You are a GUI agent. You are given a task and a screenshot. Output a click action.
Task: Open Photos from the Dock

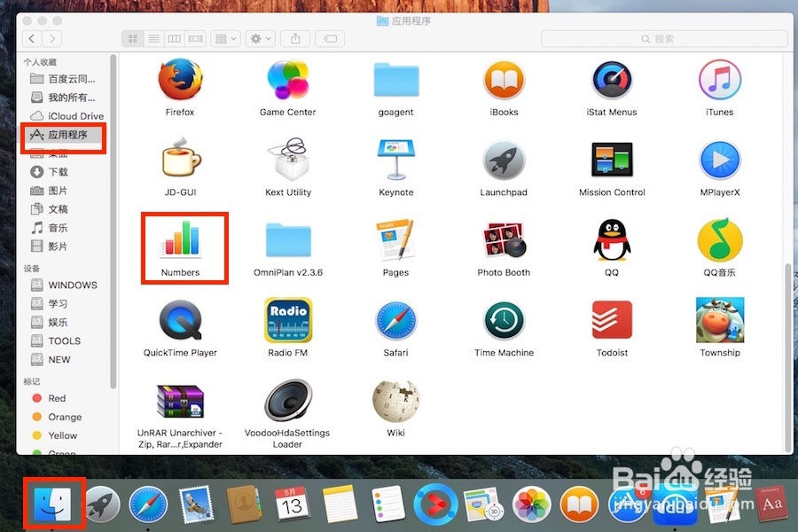click(532, 505)
